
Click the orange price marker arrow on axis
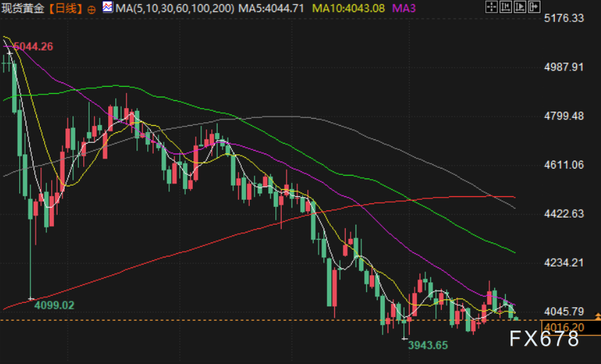598,316
